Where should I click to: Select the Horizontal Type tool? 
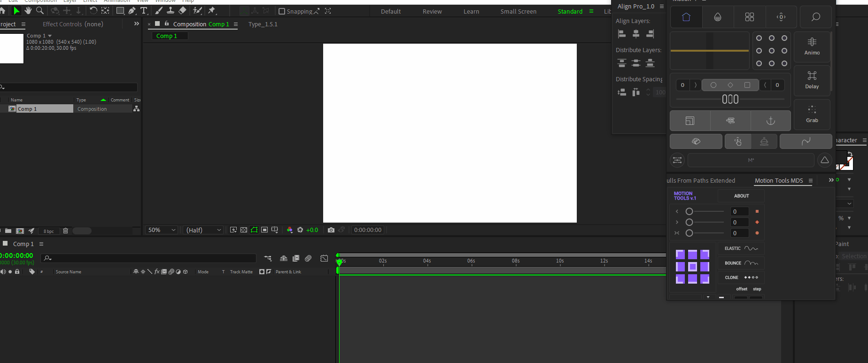click(x=144, y=10)
